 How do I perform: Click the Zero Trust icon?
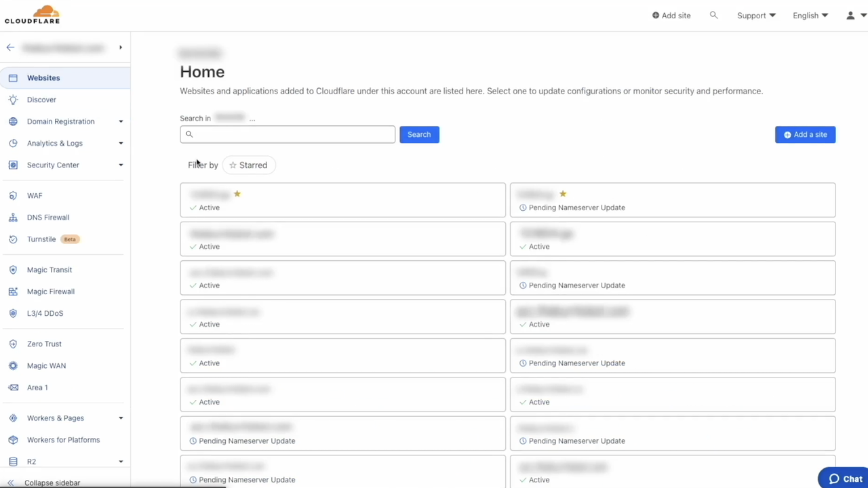coord(13,344)
